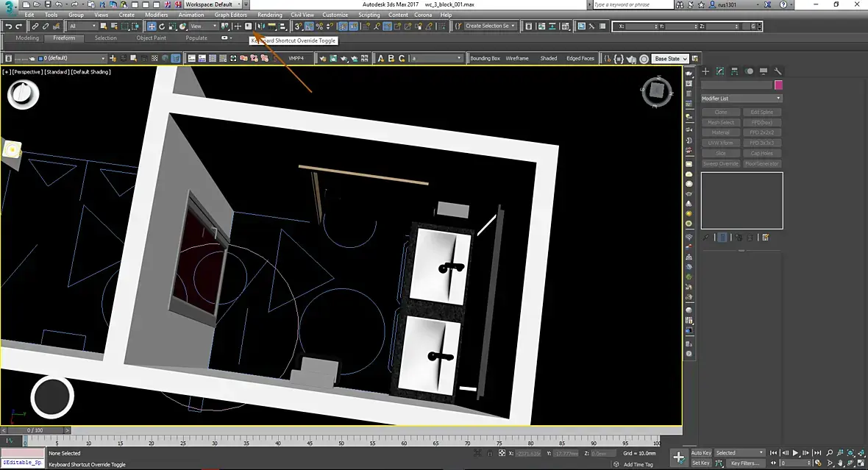The image size is (868, 470).
Task: Switch viewport to Wireframe display
Action: click(517, 59)
